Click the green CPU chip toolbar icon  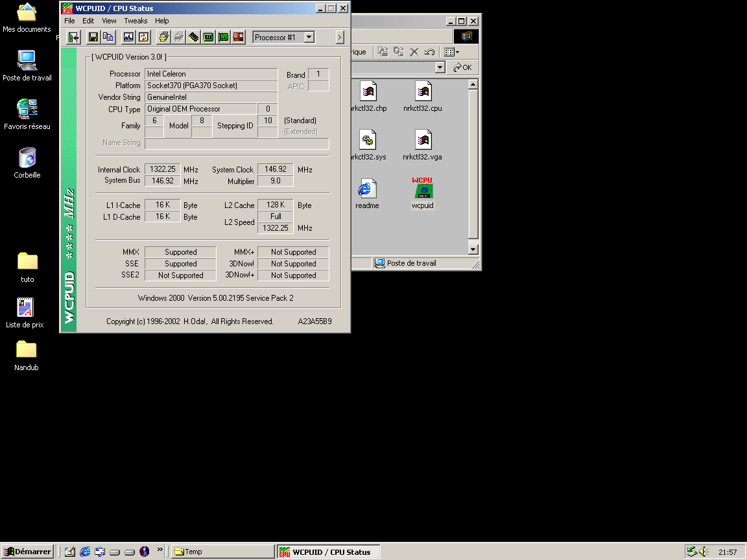pos(208,37)
